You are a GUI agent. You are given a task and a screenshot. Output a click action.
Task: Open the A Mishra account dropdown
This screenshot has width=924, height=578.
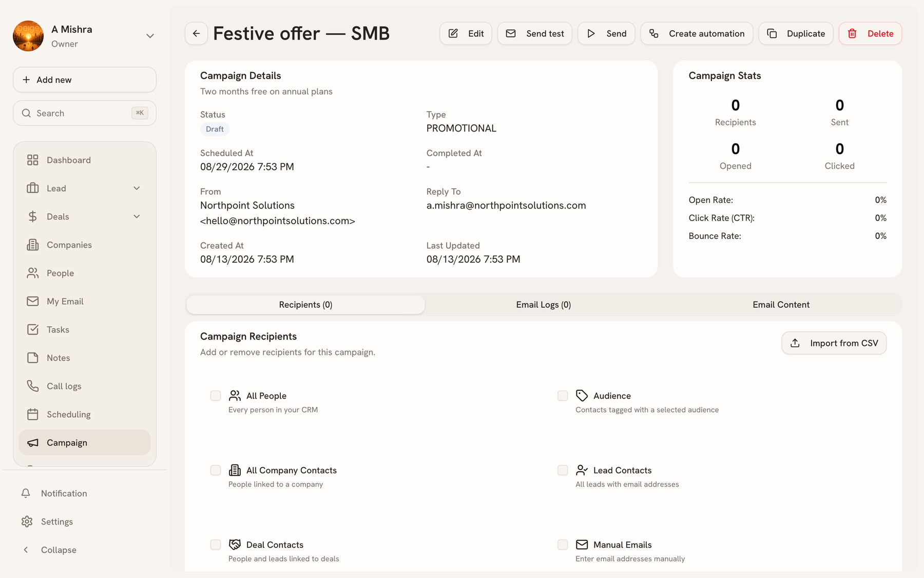tap(150, 36)
